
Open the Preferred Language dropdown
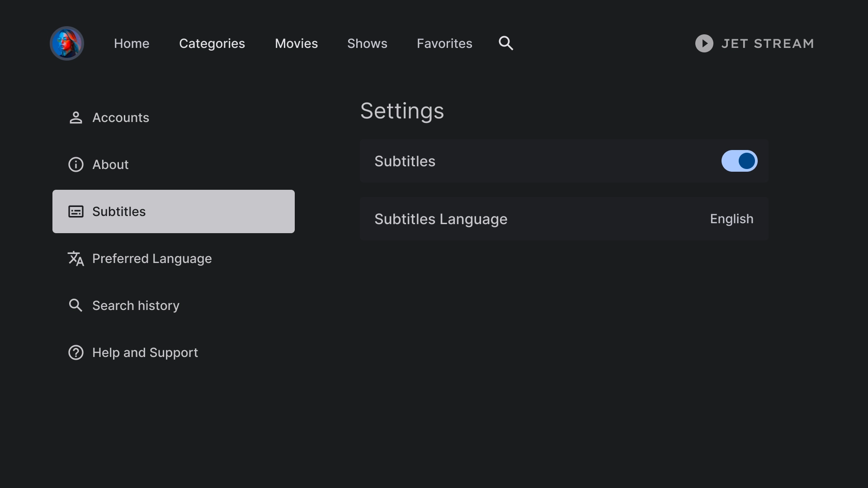(152, 258)
